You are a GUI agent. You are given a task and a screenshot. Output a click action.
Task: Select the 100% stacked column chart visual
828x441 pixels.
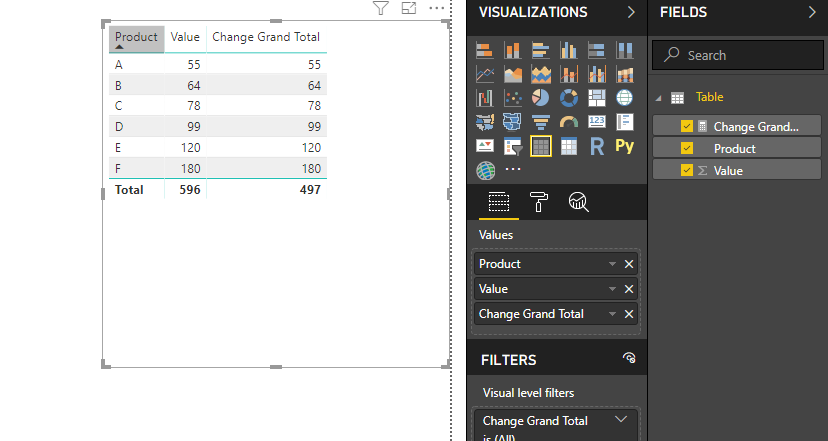click(x=625, y=51)
